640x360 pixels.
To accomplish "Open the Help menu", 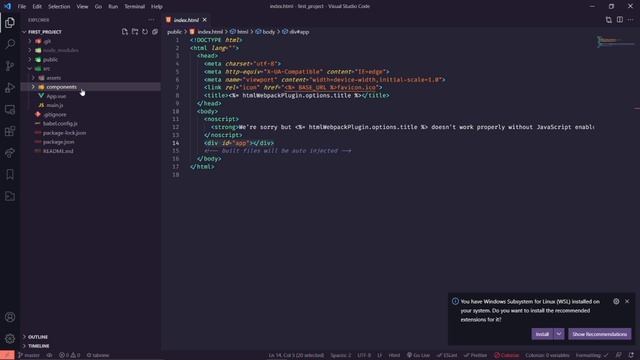I will (156, 6).
